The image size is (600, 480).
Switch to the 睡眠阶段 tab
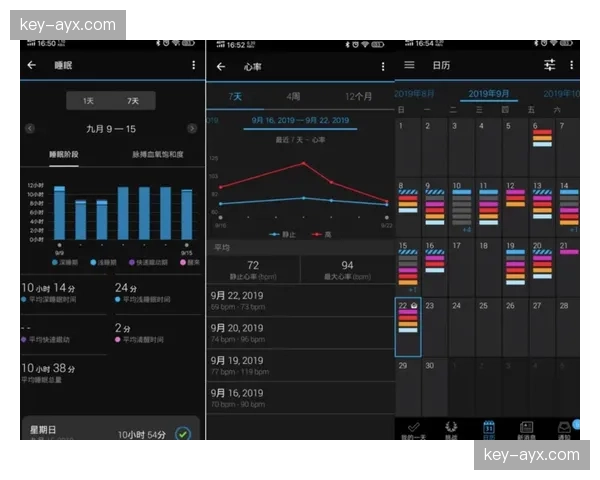64,154
